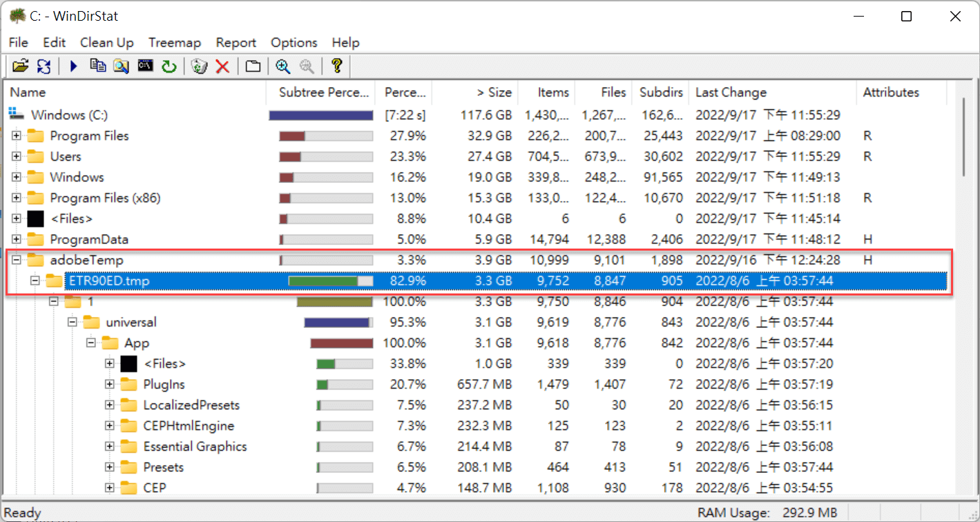This screenshot has width=980, height=522.
Task: Click the Ready status bar text
Action: 23,513
